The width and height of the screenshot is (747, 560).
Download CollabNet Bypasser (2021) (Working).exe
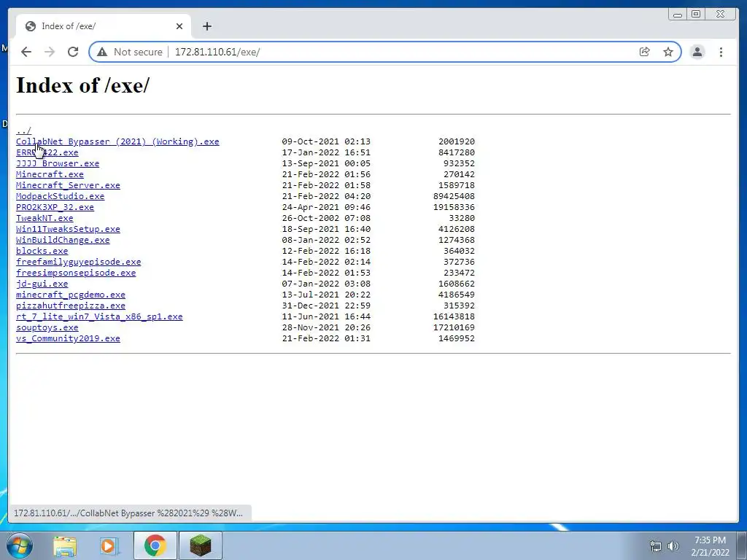coord(117,141)
